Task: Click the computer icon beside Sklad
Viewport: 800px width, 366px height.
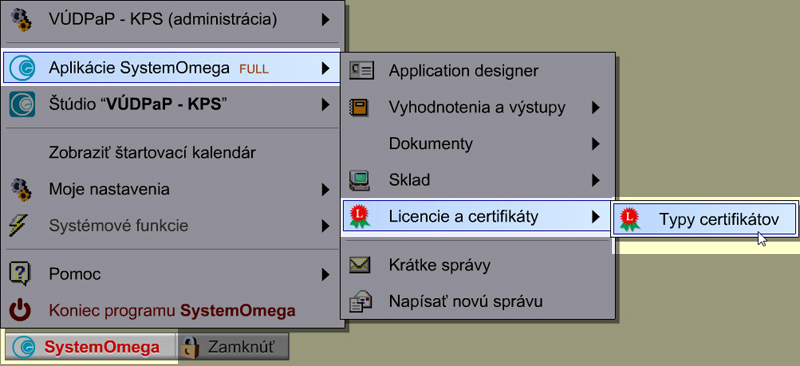Action: point(359,180)
